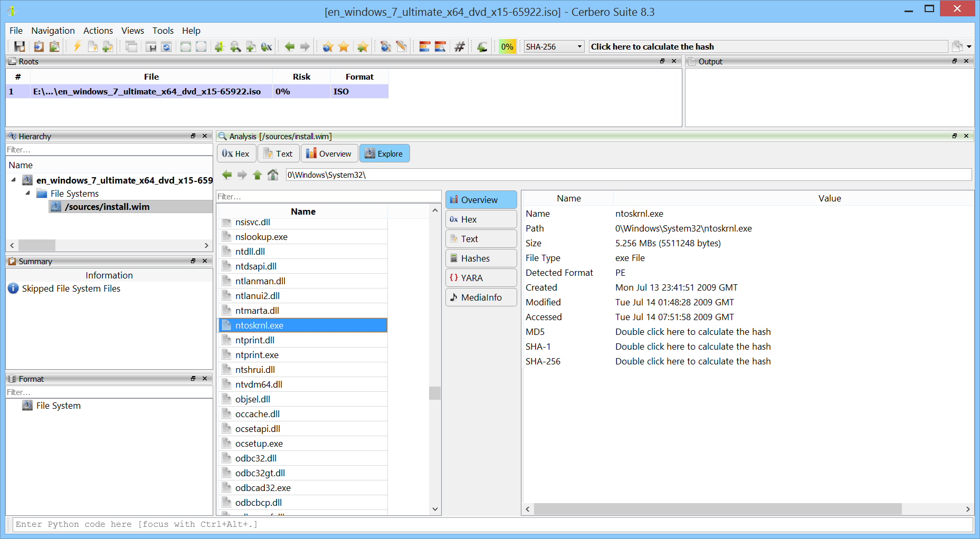Open the Tools menu
Viewport: 980px width, 539px height.
pos(163,31)
